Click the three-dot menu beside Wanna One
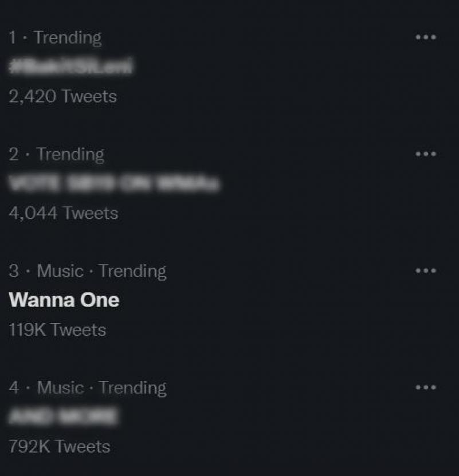459x476 pixels. pyautogui.click(x=425, y=270)
